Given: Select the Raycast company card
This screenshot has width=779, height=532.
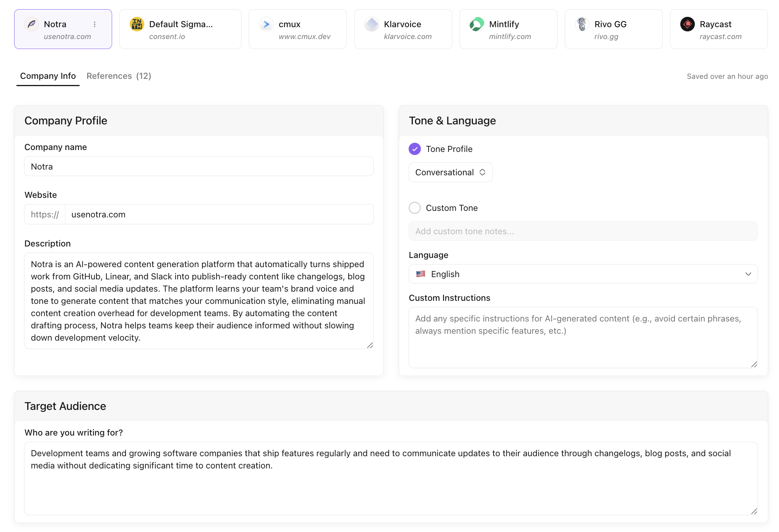Looking at the screenshot, I should pyautogui.click(x=719, y=29).
